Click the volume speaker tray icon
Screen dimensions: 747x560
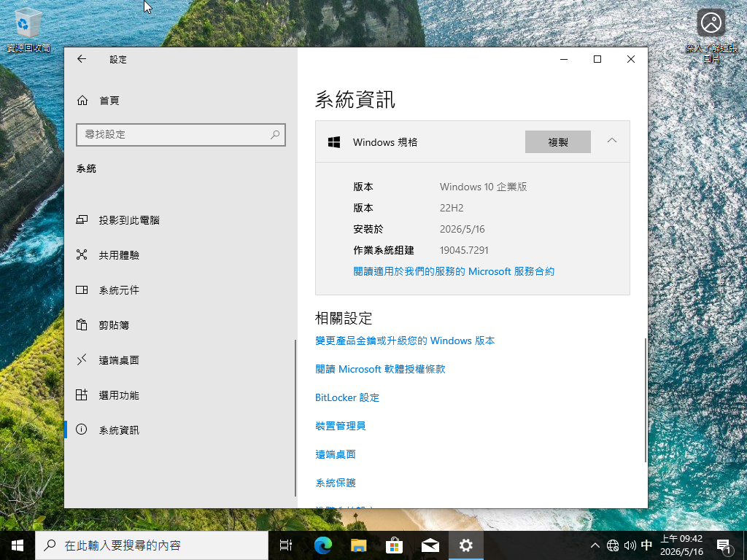[630, 545]
